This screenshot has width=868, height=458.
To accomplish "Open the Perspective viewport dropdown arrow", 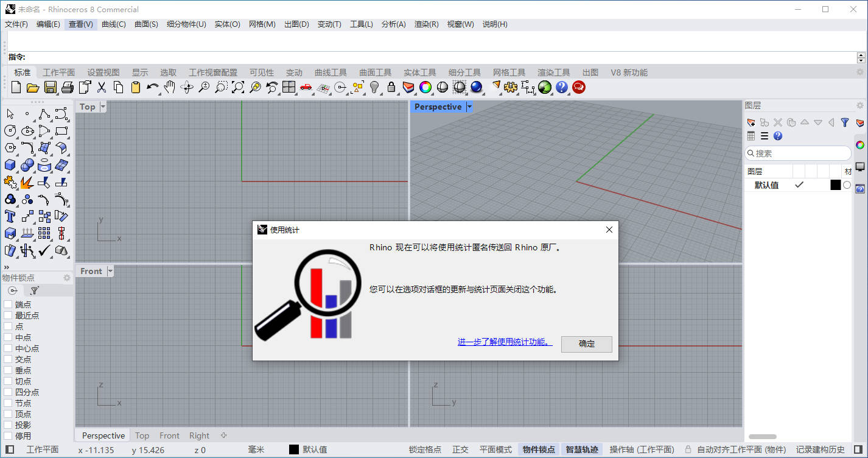I will [x=469, y=107].
